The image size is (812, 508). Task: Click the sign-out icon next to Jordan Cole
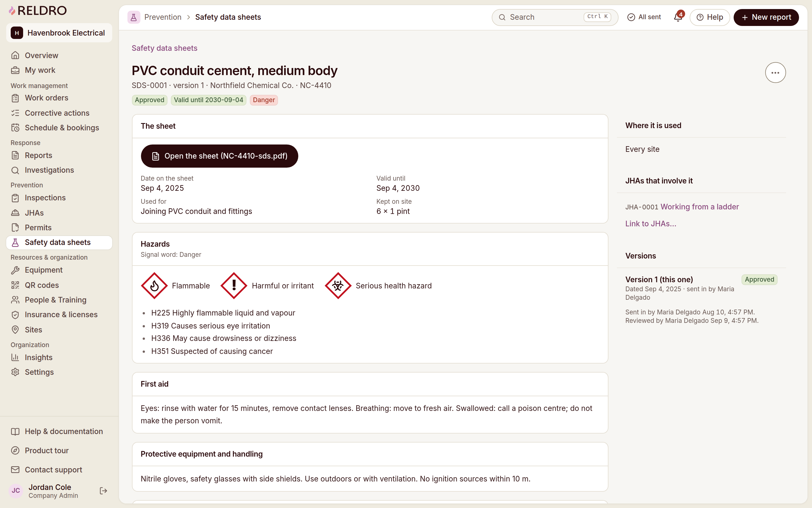pos(103,491)
